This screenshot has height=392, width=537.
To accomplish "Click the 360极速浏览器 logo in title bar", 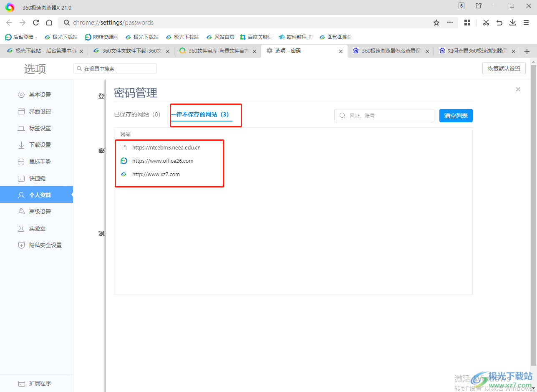I will (x=10, y=7).
